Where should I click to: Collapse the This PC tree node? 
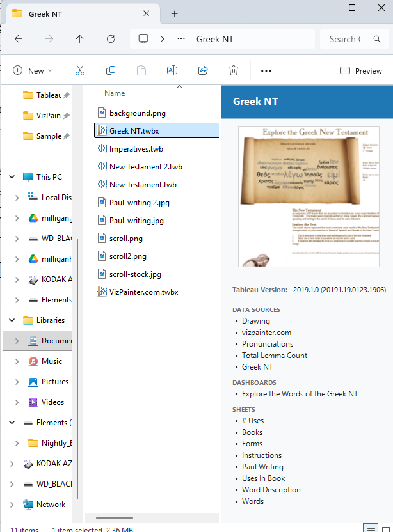12,176
